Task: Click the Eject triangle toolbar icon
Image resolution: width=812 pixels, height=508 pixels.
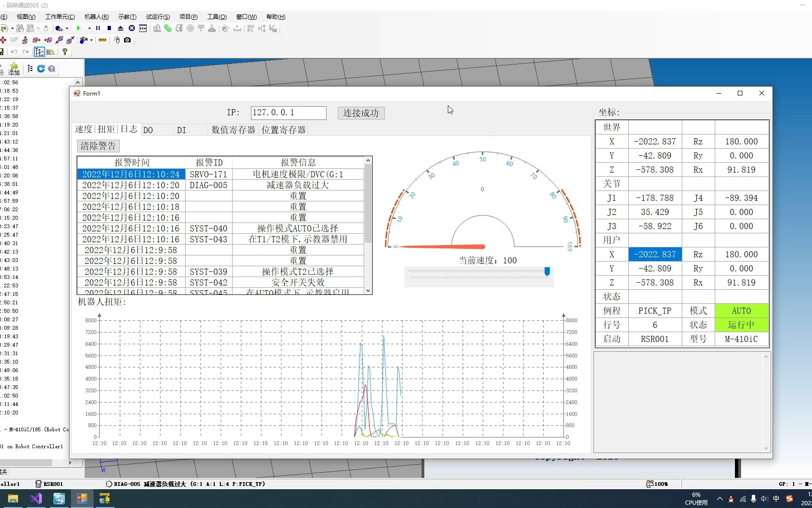Action: pyautogui.click(x=120, y=28)
